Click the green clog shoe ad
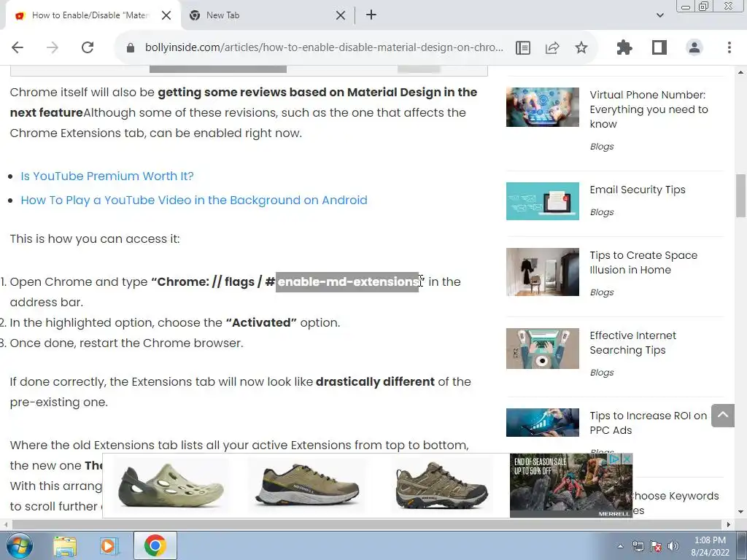 click(171, 485)
